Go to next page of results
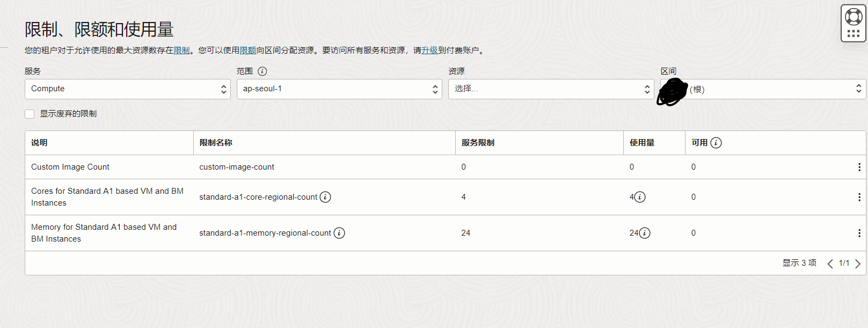This screenshot has height=328, width=868. click(858, 264)
